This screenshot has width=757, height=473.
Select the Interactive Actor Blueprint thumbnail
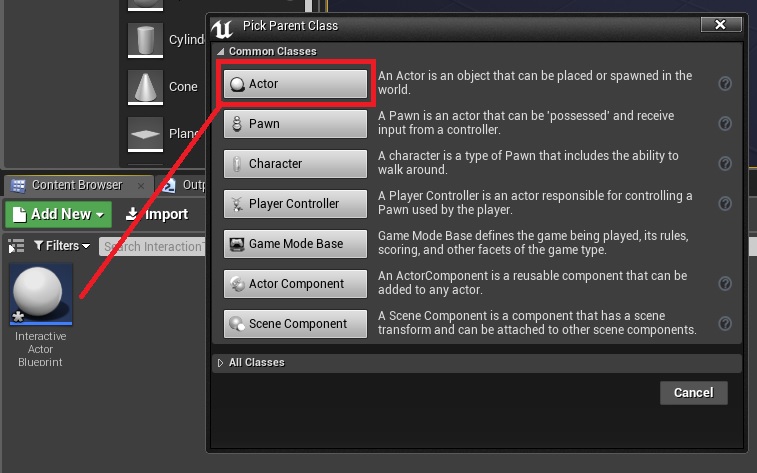click(x=40, y=295)
